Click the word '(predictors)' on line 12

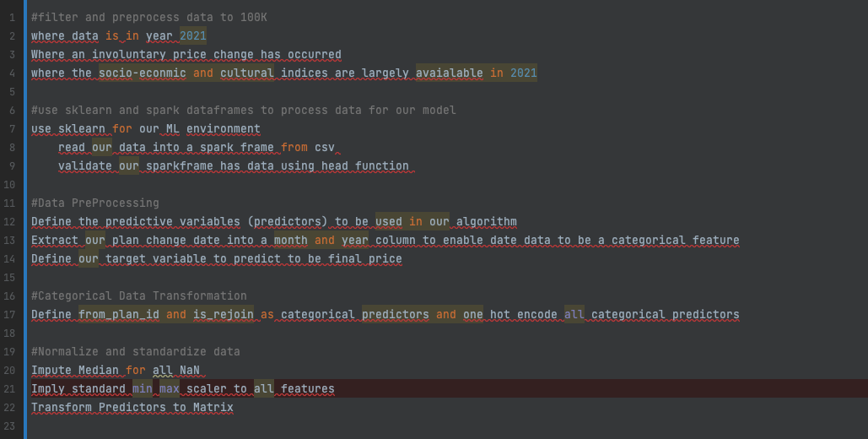288,222
